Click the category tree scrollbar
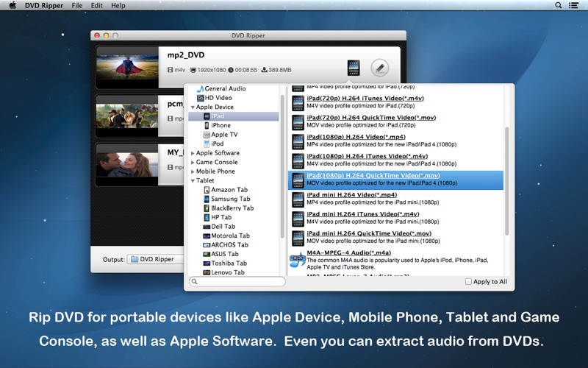 tap(282, 166)
